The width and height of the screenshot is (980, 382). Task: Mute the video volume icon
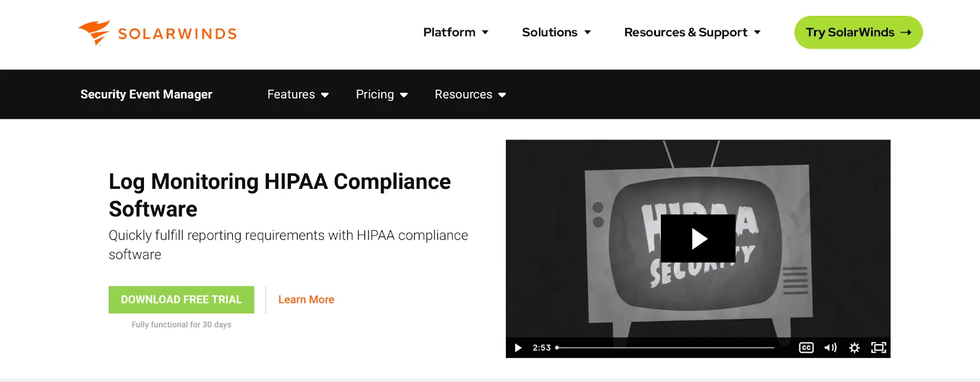(831, 348)
